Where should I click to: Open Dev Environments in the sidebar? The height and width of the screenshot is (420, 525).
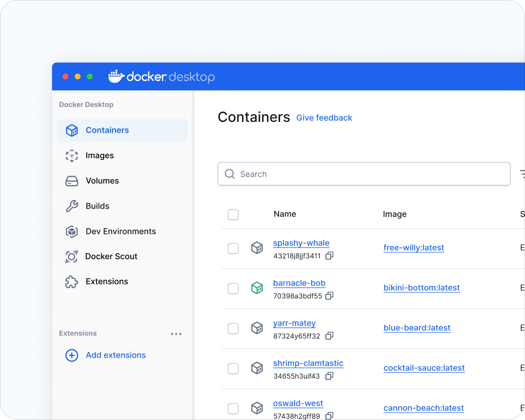click(121, 232)
